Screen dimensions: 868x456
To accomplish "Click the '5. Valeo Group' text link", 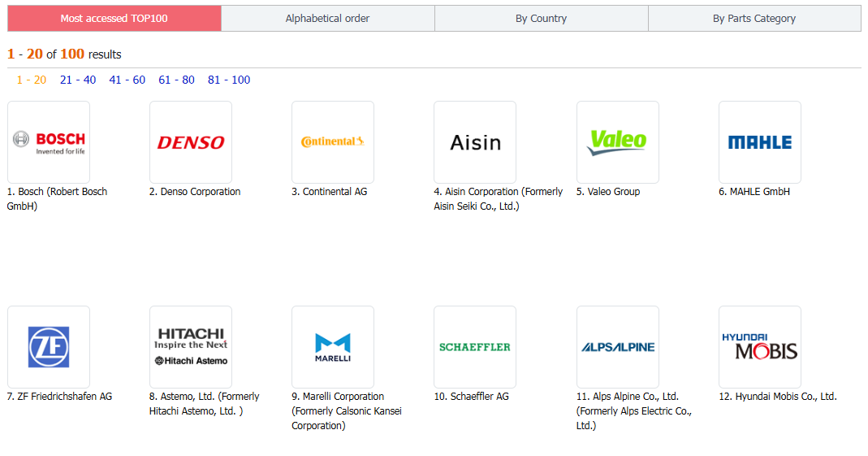I will pyautogui.click(x=608, y=192).
